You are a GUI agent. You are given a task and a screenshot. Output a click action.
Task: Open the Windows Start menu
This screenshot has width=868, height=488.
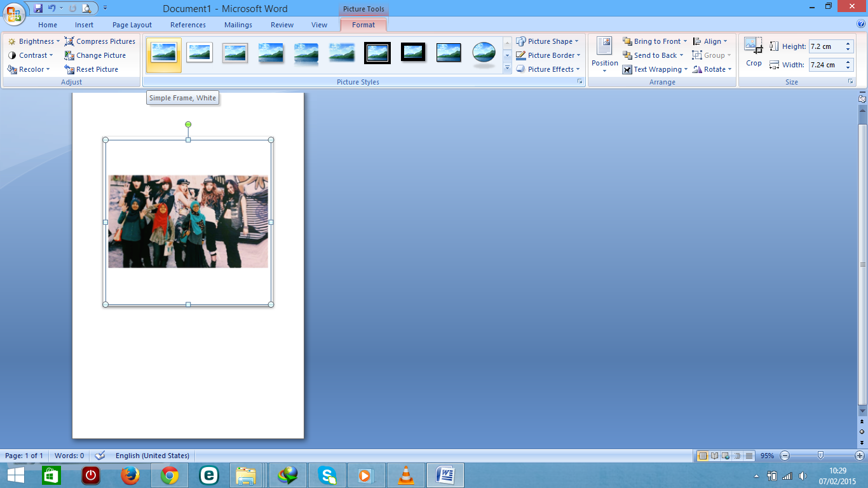15,475
